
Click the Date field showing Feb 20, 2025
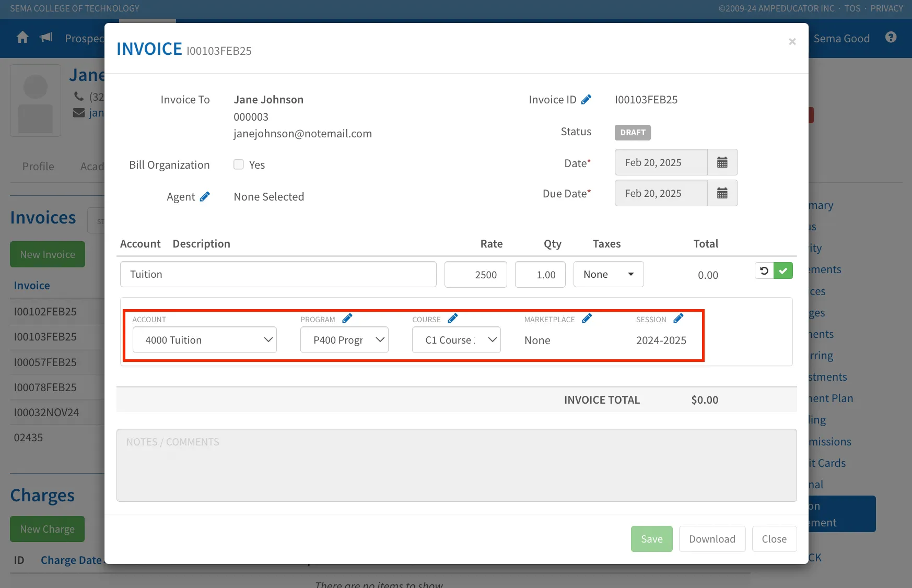click(661, 162)
